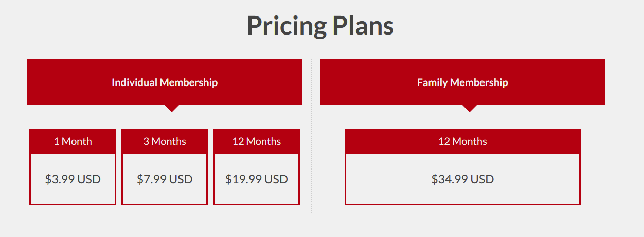Select the Family Membership banner
The image size is (644, 237).
point(462,82)
